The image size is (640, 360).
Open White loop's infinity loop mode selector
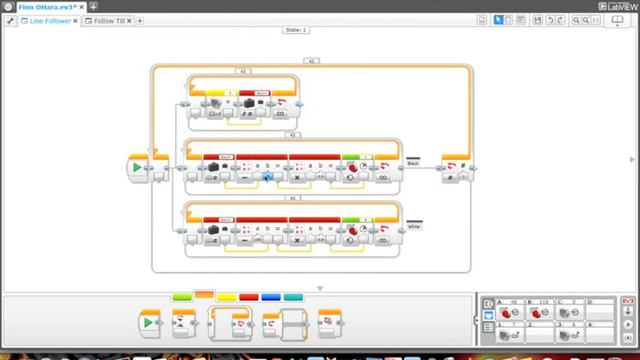tap(383, 240)
